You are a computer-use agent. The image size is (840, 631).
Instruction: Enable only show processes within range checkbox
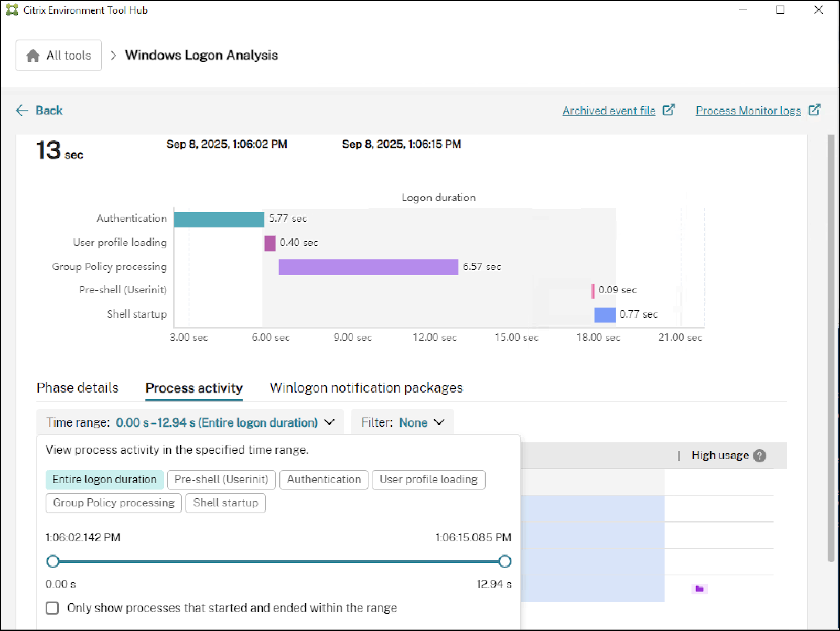(x=52, y=608)
